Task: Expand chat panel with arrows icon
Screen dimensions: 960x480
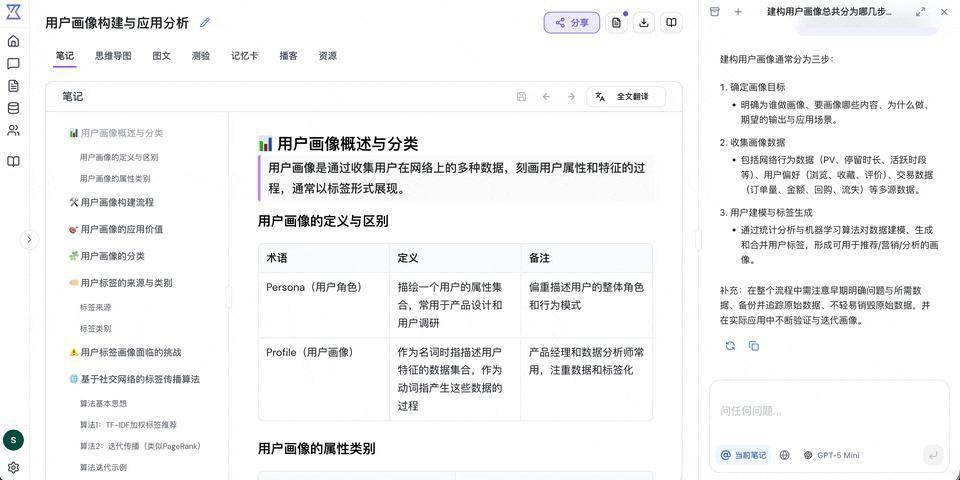Action: [x=920, y=12]
